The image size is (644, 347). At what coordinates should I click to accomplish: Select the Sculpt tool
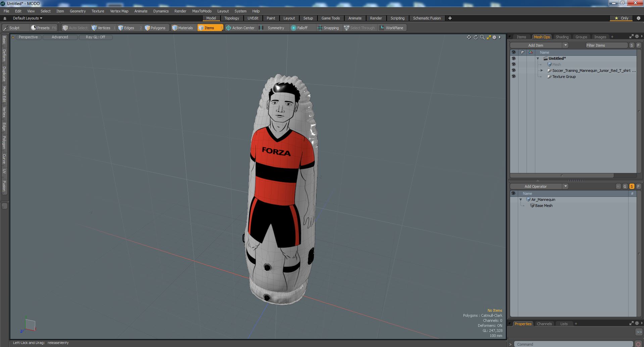point(14,28)
